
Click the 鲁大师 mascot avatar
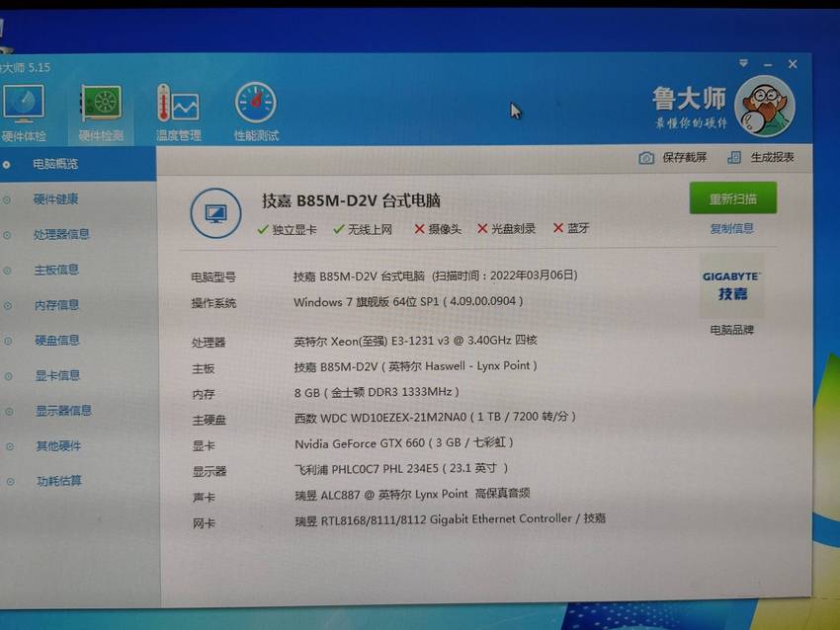click(765, 107)
